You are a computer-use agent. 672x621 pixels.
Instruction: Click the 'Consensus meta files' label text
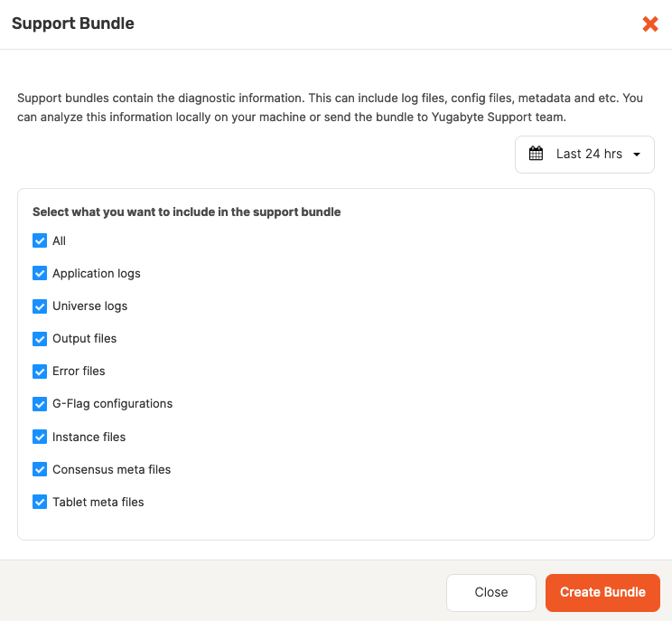pos(111,469)
